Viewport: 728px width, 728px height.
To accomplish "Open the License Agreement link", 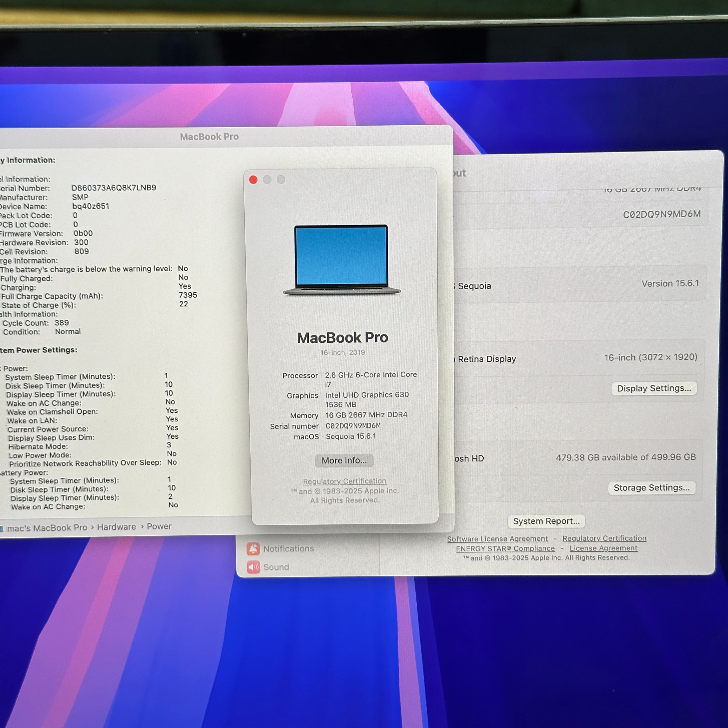I will coord(603,548).
